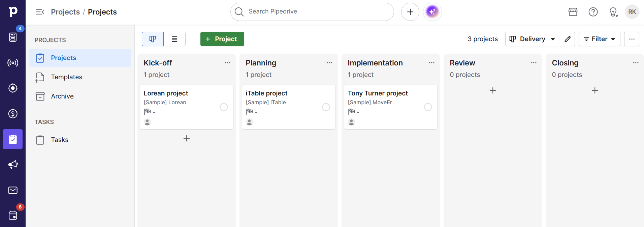Open the Delivery board dropdown
This screenshot has width=644, height=227.
pyautogui.click(x=533, y=39)
